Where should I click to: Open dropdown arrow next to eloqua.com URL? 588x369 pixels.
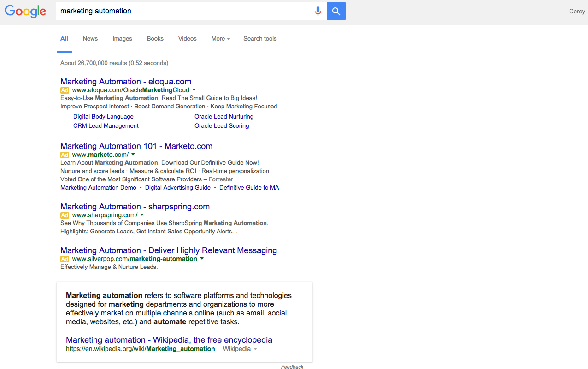tap(194, 90)
